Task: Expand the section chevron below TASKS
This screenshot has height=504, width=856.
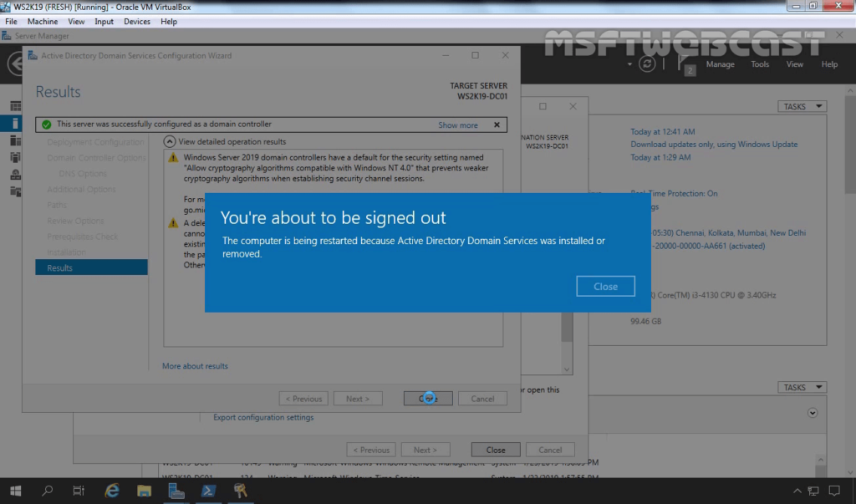Action: [813, 413]
